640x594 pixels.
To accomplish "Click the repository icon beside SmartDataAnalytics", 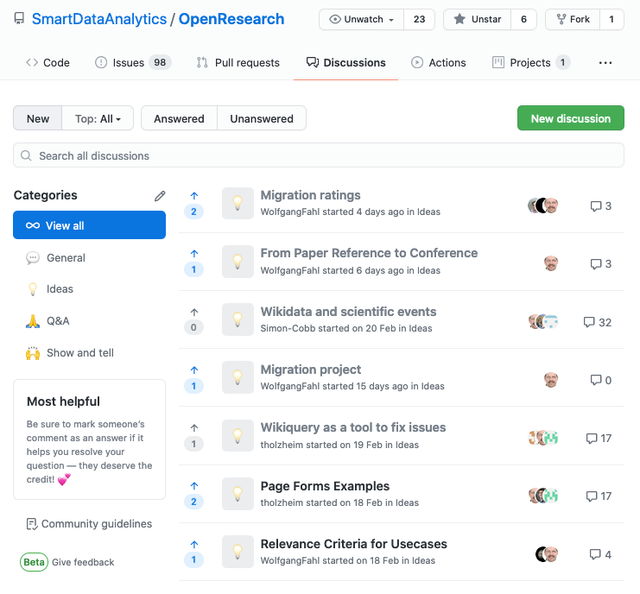I will tap(19, 18).
